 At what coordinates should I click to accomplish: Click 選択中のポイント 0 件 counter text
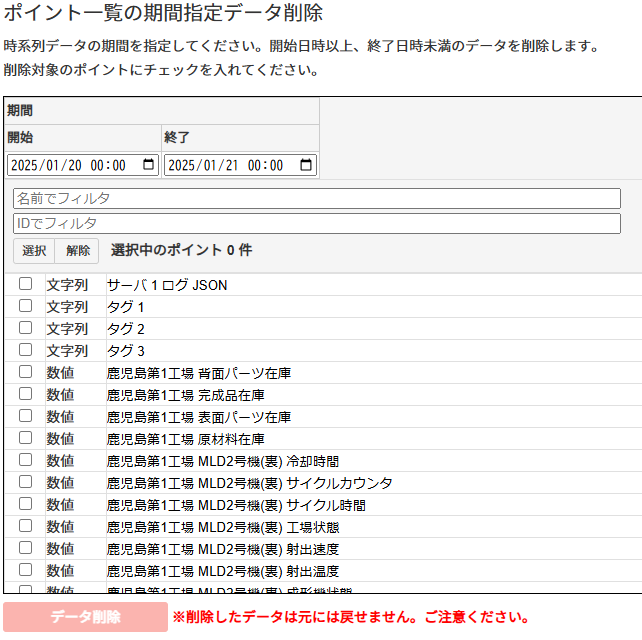(181, 250)
